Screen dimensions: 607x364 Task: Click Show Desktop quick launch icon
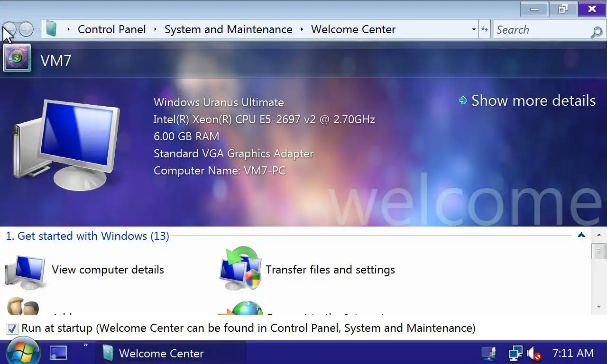click(58, 353)
